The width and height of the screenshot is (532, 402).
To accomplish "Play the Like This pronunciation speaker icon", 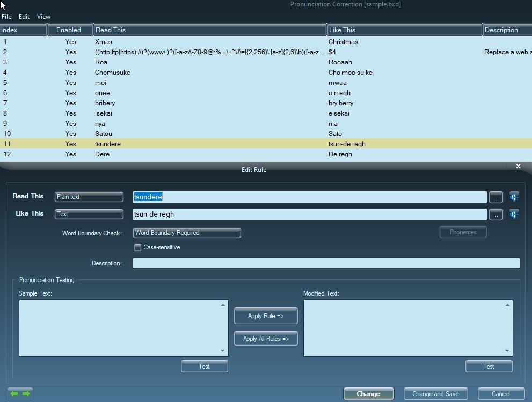I will (514, 214).
